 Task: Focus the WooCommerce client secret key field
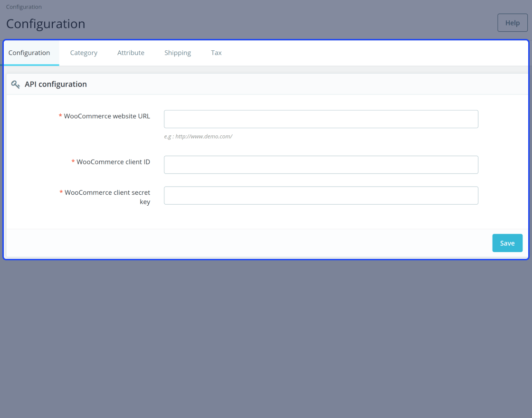(321, 195)
